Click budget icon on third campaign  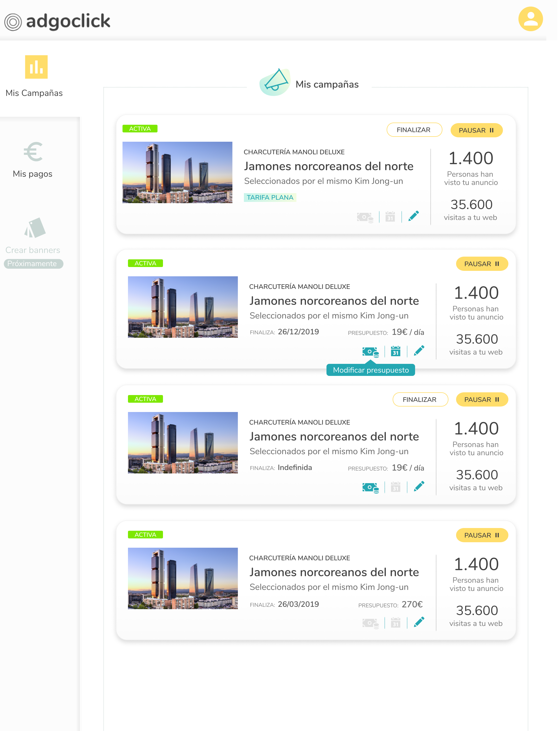(370, 487)
